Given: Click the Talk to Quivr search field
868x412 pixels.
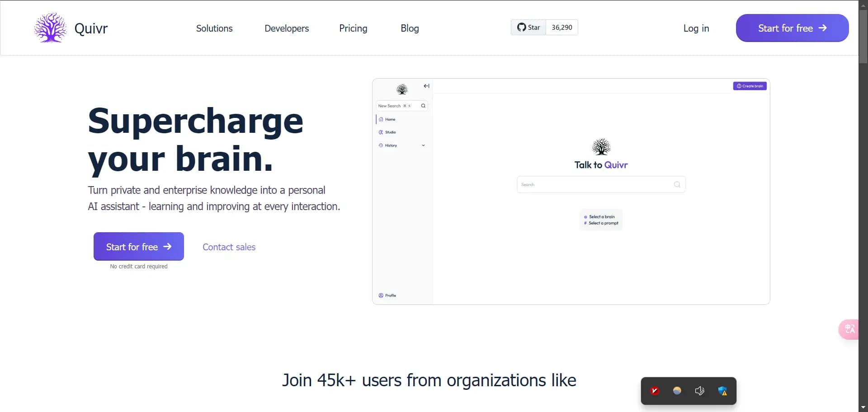Looking at the screenshot, I should [597, 184].
